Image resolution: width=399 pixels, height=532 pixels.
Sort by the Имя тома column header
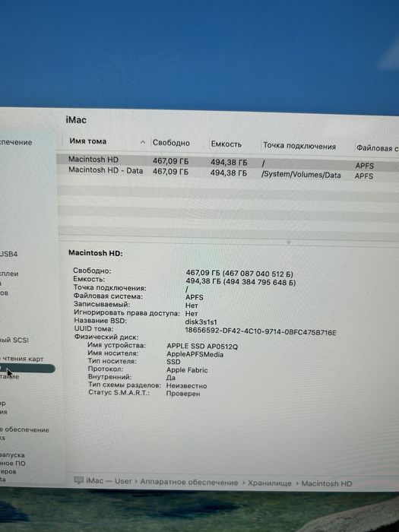pos(88,141)
